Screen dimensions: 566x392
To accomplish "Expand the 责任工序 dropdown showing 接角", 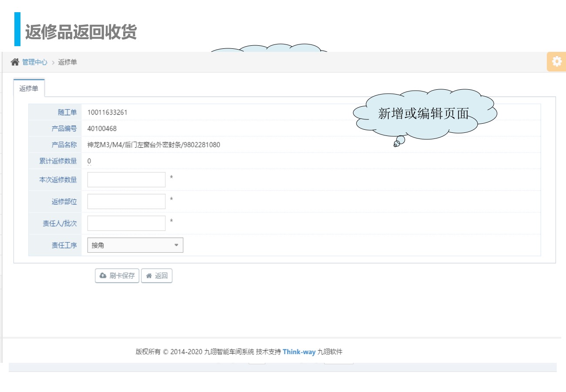I will pos(135,245).
